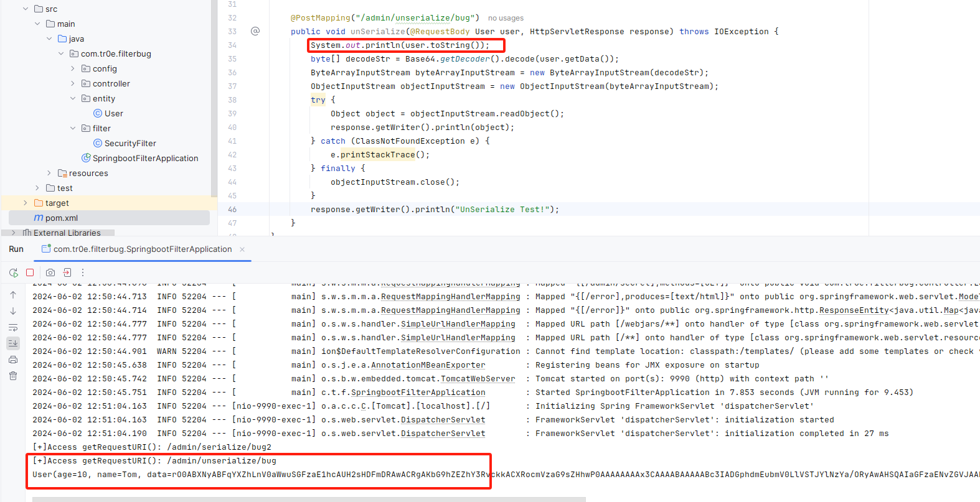Click the AnnotationMBeanExporter link in console
This screenshot has height=502, width=980.
tap(428, 365)
